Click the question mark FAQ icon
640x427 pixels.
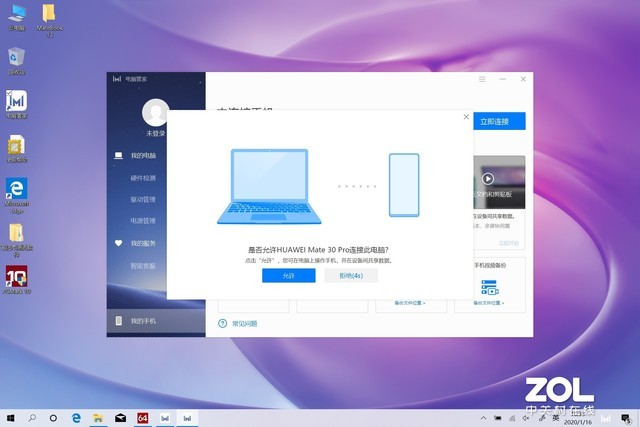pyautogui.click(x=222, y=324)
